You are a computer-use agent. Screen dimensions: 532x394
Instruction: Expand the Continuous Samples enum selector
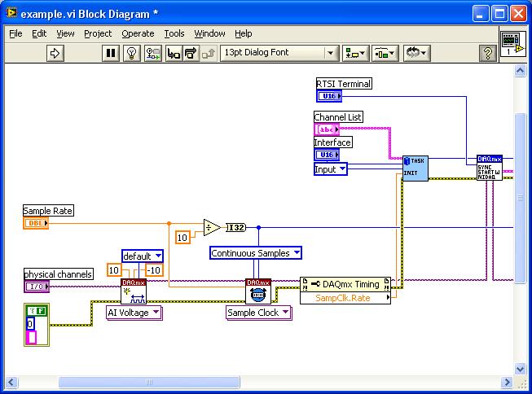click(x=256, y=253)
